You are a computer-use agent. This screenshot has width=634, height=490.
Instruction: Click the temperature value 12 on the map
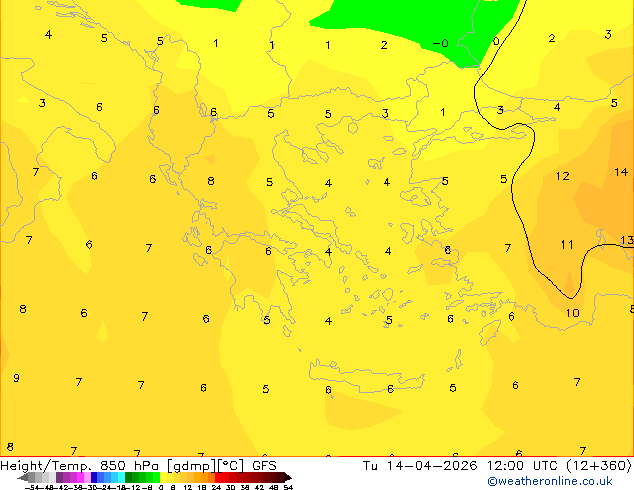pyautogui.click(x=562, y=176)
